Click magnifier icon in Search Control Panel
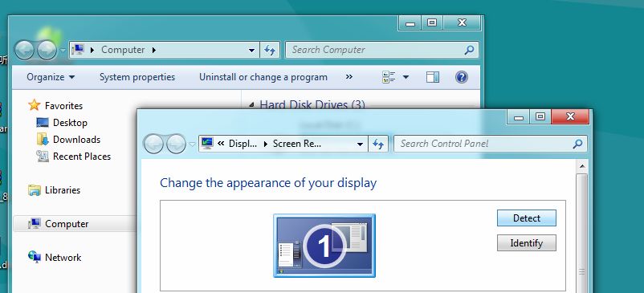644x293 pixels. click(x=578, y=144)
